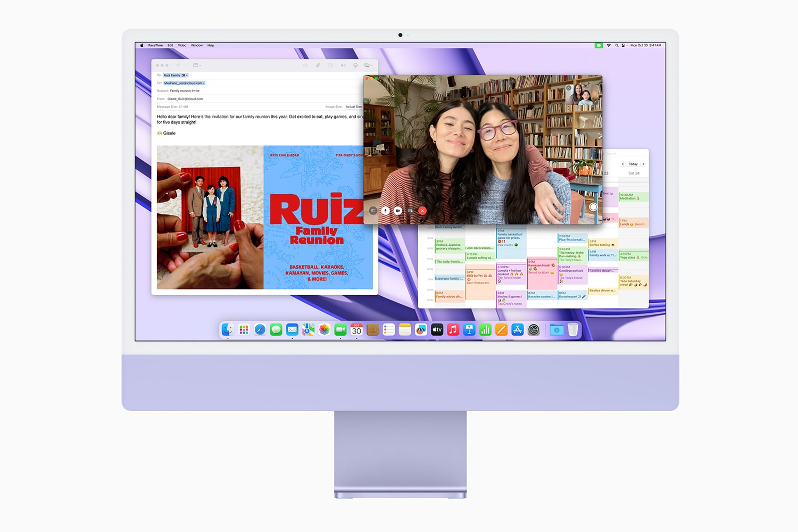Go to next week in Calendar
This screenshot has height=532, width=798.
(643, 164)
